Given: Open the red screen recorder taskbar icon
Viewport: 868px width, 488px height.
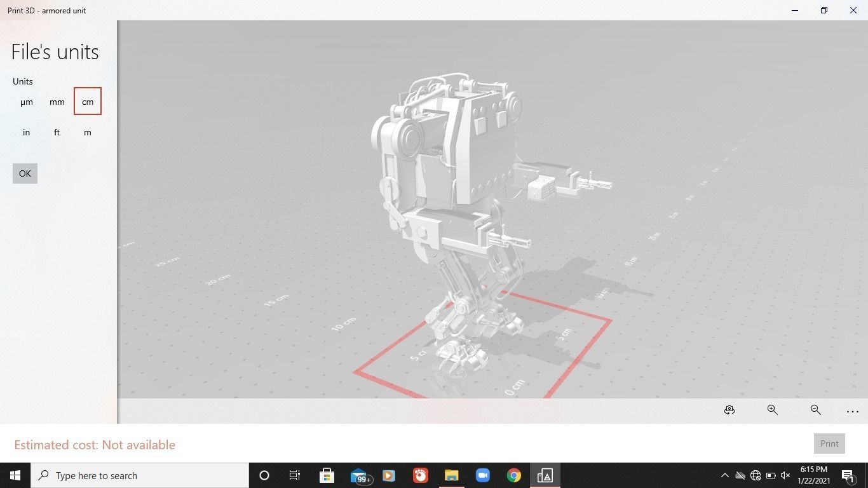Looking at the screenshot, I should point(420,475).
